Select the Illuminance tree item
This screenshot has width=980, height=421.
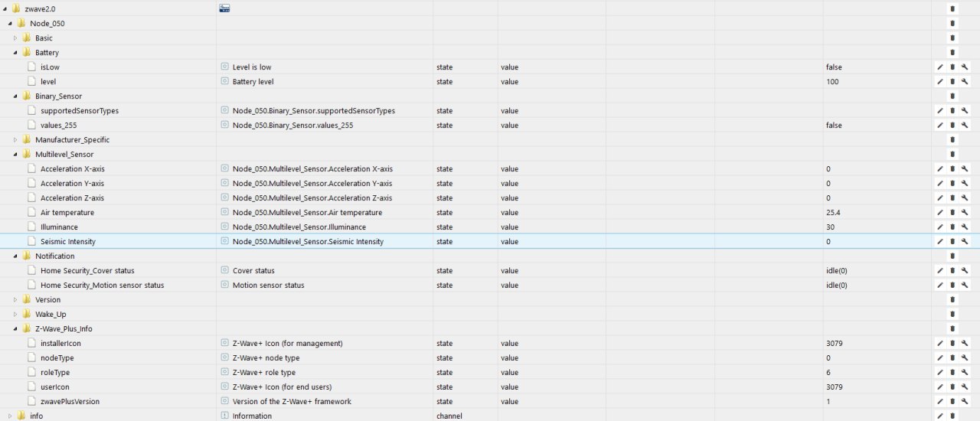click(x=59, y=227)
